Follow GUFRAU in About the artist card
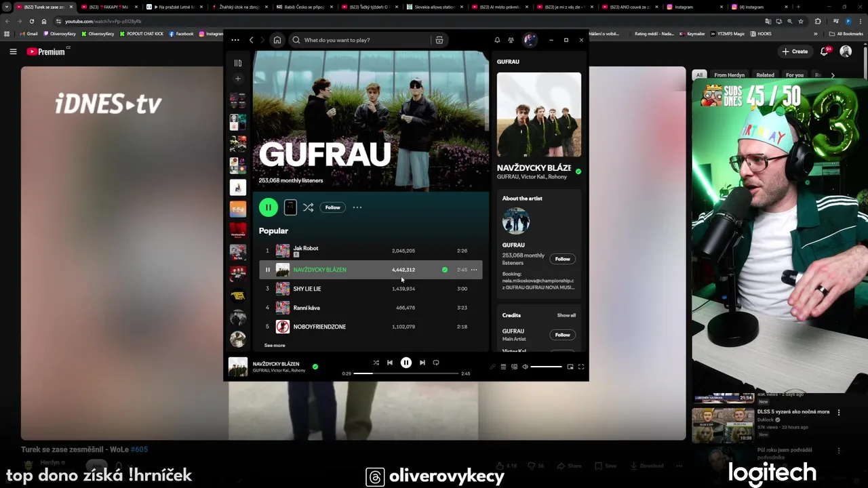The width and height of the screenshot is (868, 488). click(562, 259)
